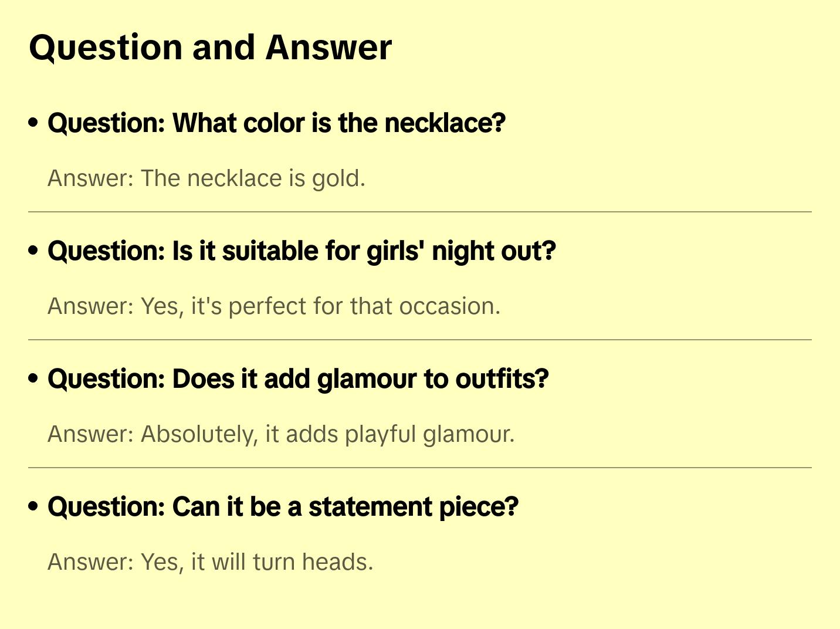Click the "Question and Answer" heading
Viewport: 840px width, 629px height.
tap(211, 47)
